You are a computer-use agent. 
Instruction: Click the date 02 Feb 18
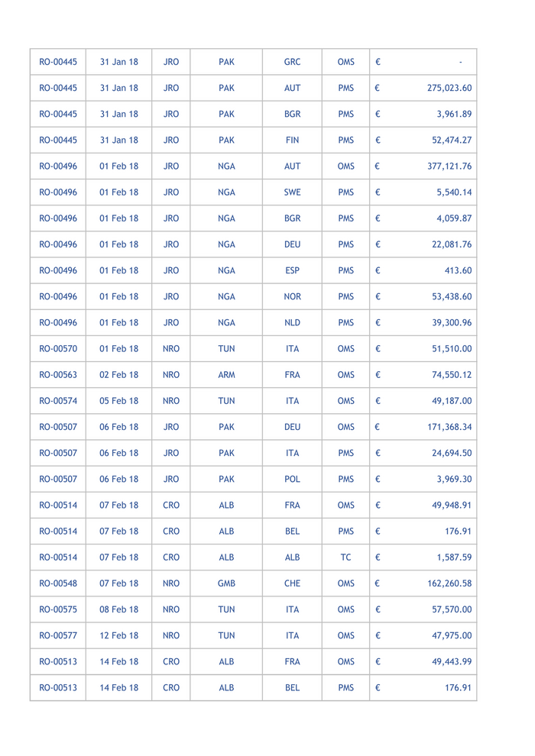tap(119, 375)
